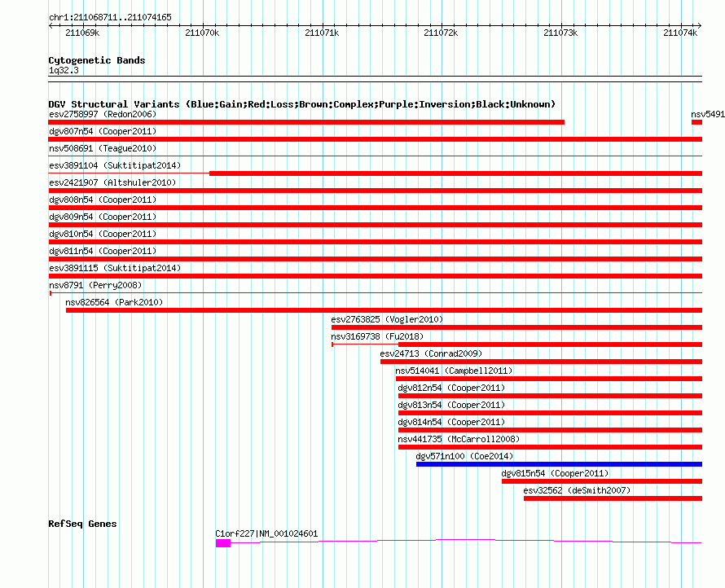Click the red esv2758997 loss bar
725x588 pixels.
(306, 122)
